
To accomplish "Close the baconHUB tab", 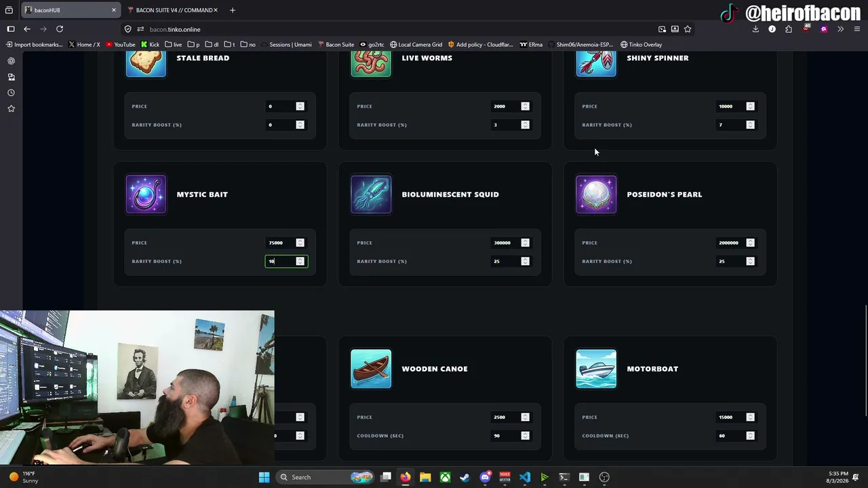I will pos(114,10).
